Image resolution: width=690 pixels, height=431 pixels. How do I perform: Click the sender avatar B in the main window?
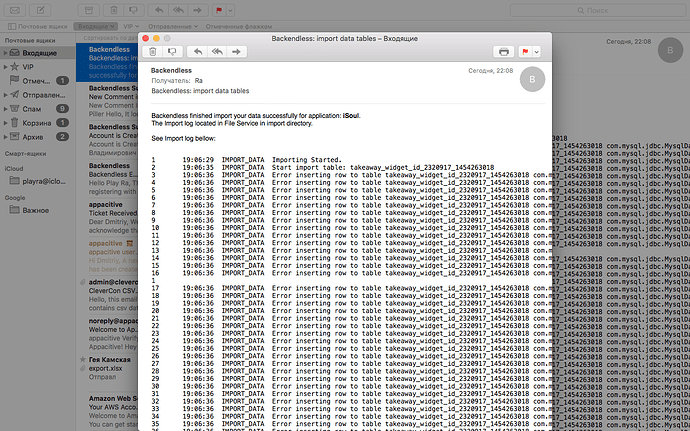[670, 50]
